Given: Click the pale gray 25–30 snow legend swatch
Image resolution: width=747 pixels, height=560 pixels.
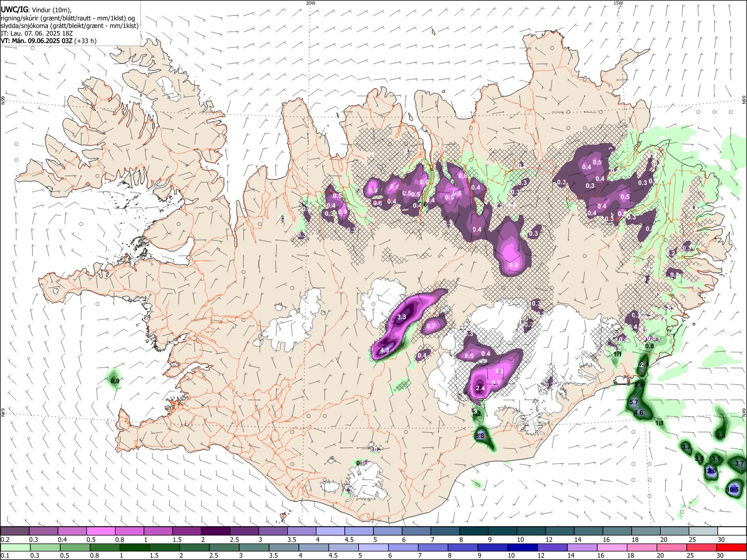Looking at the screenshot, I should pyautogui.click(x=703, y=531).
